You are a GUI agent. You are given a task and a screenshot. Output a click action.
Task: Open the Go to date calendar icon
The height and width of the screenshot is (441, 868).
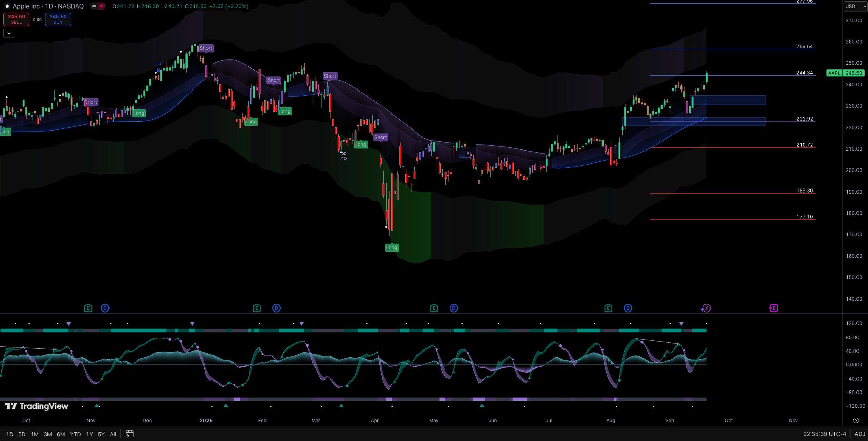(130, 434)
